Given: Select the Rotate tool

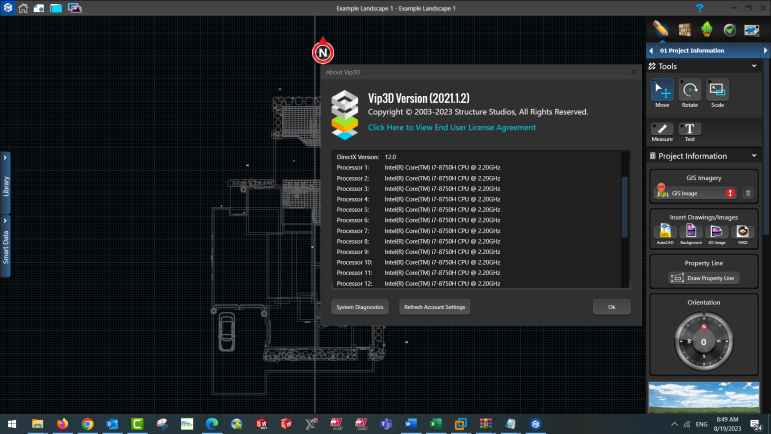Looking at the screenshot, I should pos(689,94).
